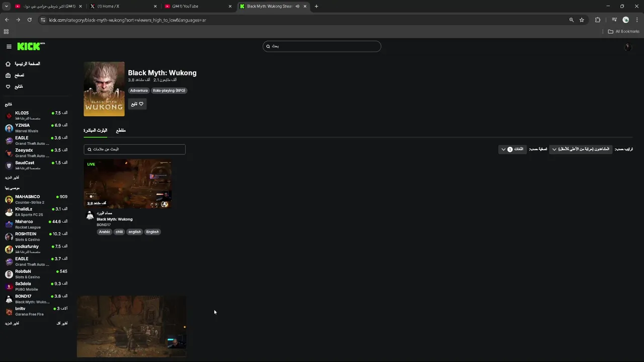This screenshot has width=644, height=362.
Task: Go back in browser history
Action: coord(7,20)
